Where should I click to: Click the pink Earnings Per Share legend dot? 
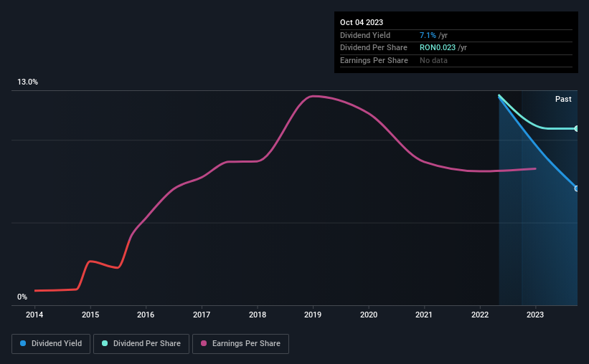204,343
